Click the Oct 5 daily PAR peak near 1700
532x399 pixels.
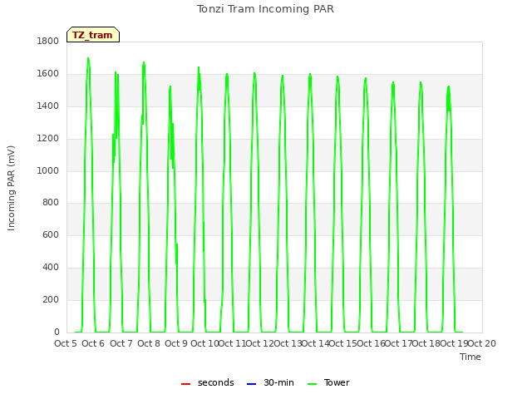88,58
